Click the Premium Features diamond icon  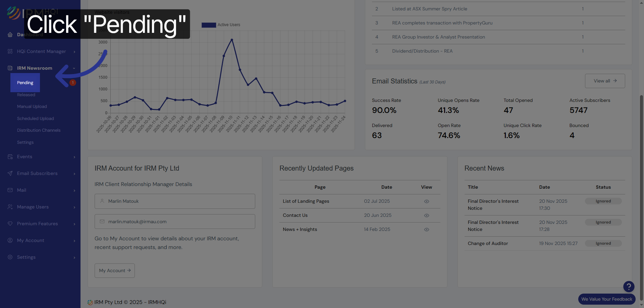[10, 224]
